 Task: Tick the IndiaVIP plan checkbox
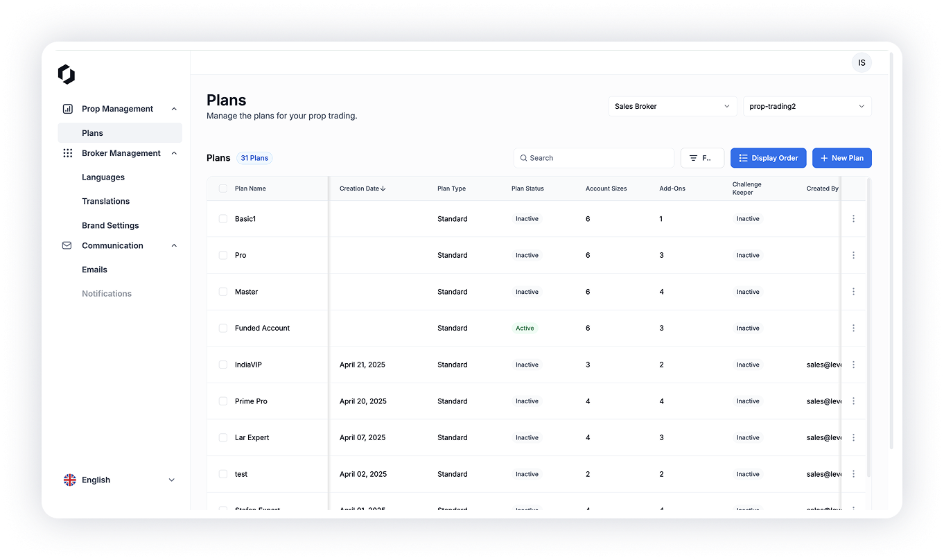223,365
